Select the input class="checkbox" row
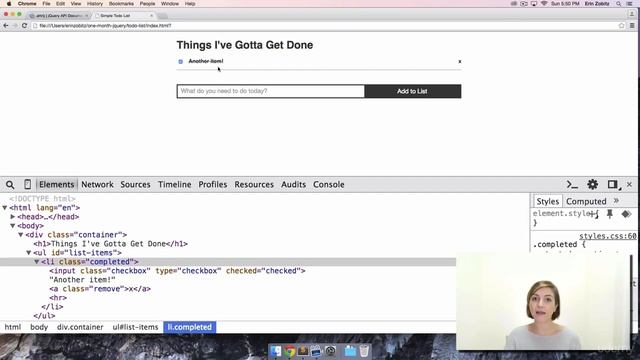Screen dimensions: 640x360 click(x=177, y=271)
